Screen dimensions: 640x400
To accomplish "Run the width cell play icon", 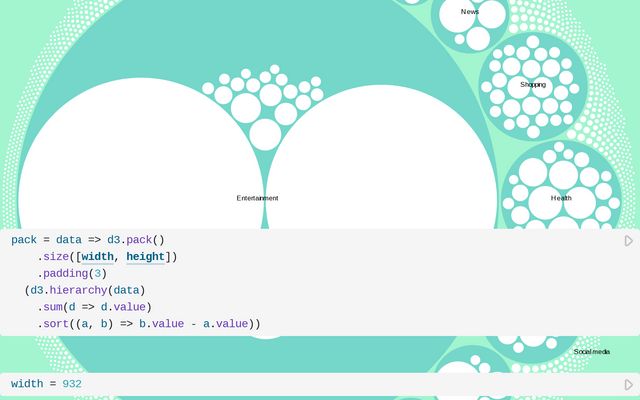I will coord(629,384).
